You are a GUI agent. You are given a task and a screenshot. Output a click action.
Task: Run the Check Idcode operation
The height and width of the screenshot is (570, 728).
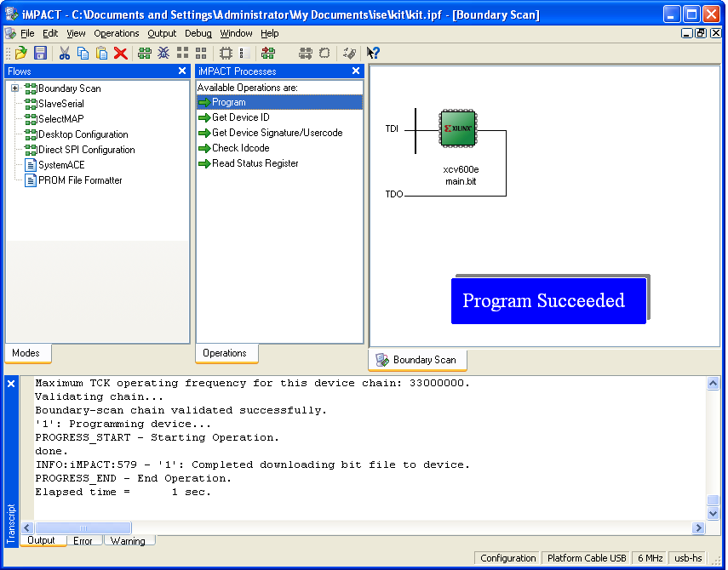(240, 148)
